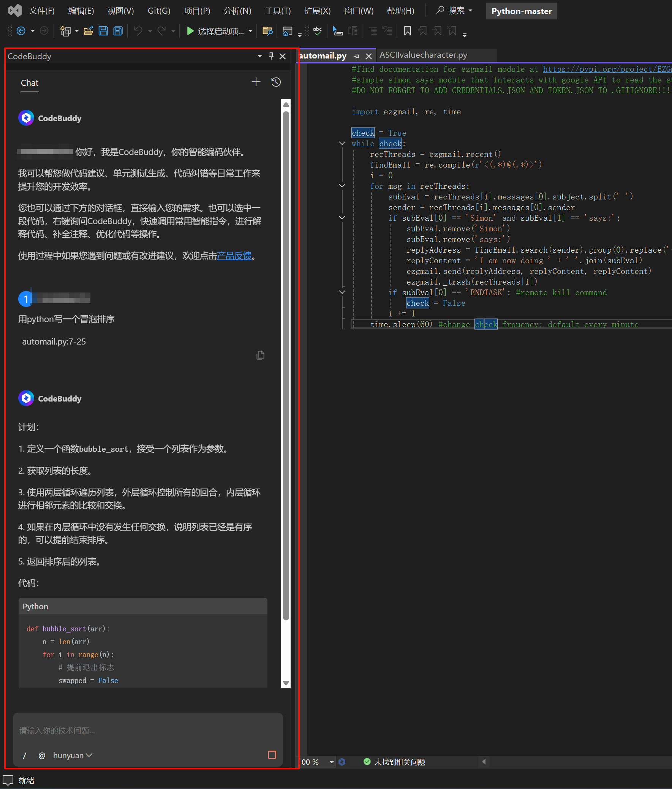Copy the code answer using the copy icon

pyautogui.click(x=261, y=354)
